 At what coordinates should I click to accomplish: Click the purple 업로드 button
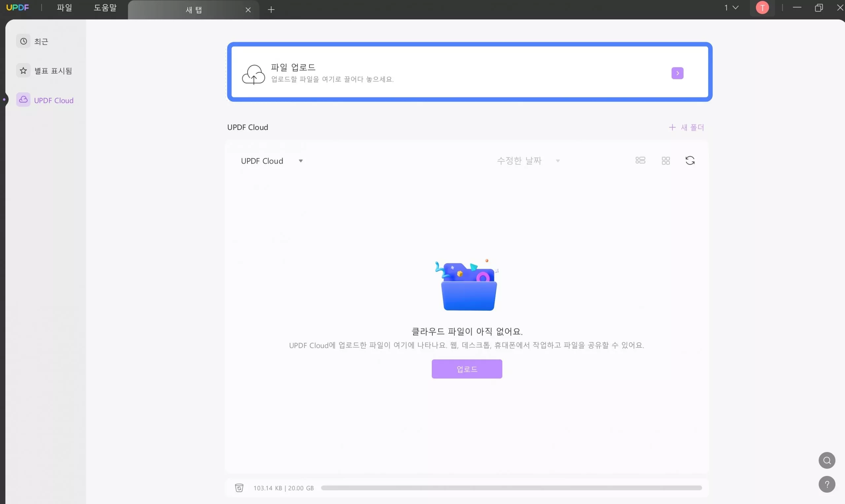[466, 369]
